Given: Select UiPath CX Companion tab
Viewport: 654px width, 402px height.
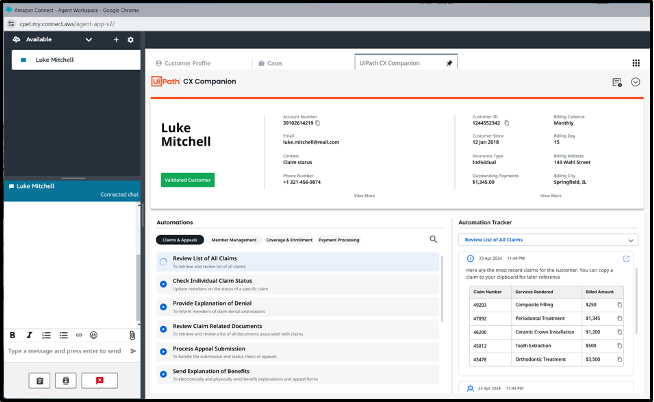Looking at the screenshot, I should (406, 63).
